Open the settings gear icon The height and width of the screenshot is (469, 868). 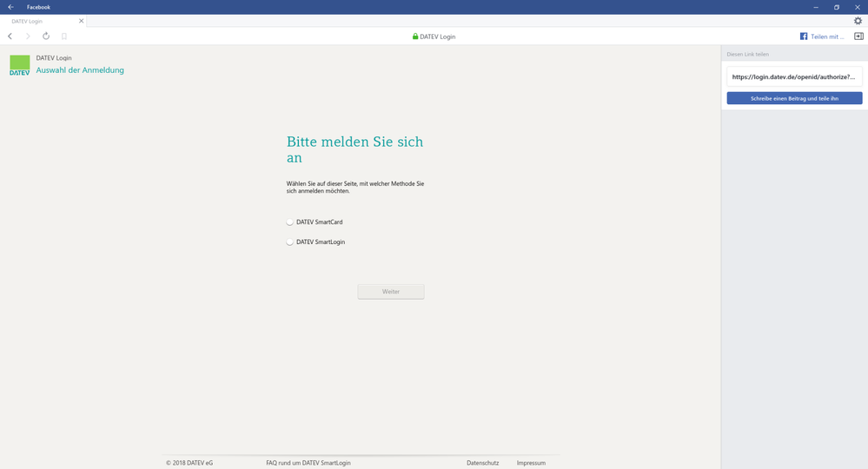click(x=858, y=21)
